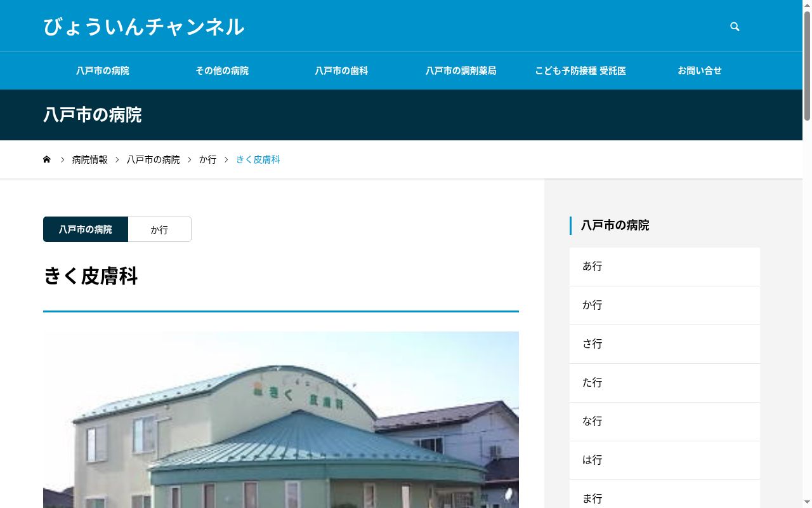The image size is (812, 508).
Task: Open さ行 in the sidebar list
Action: click(665, 344)
